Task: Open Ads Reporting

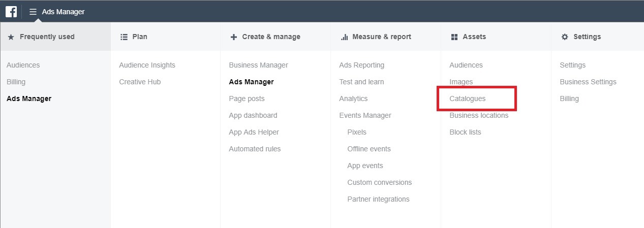Action: [362, 65]
